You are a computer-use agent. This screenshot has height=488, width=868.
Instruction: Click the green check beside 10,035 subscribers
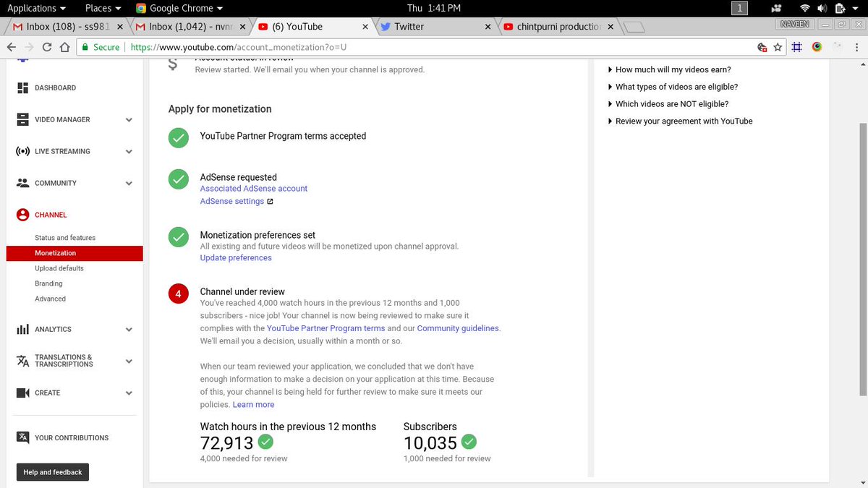point(469,442)
